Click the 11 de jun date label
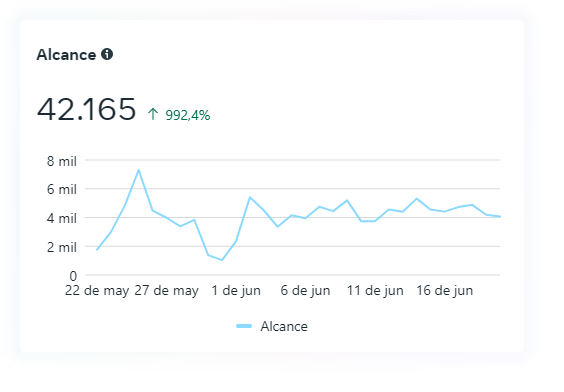This screenshot has width=564, height=392. [375, 291]
